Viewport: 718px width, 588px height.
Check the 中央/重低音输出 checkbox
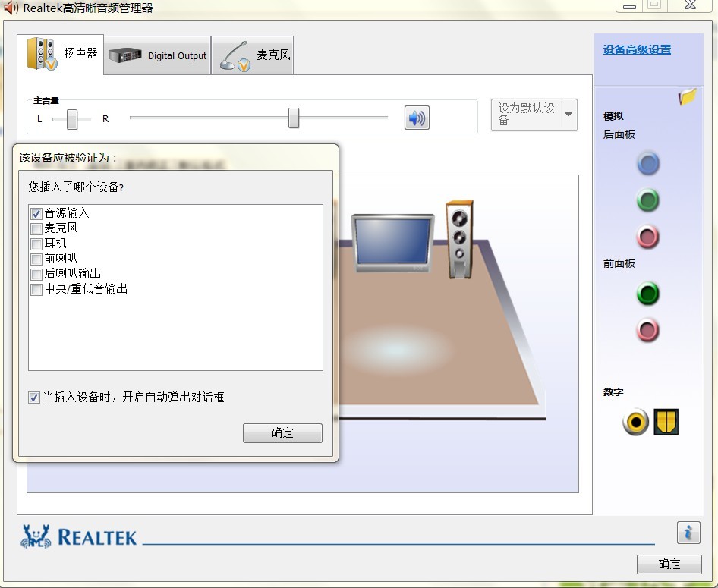(x=36, y=289)
